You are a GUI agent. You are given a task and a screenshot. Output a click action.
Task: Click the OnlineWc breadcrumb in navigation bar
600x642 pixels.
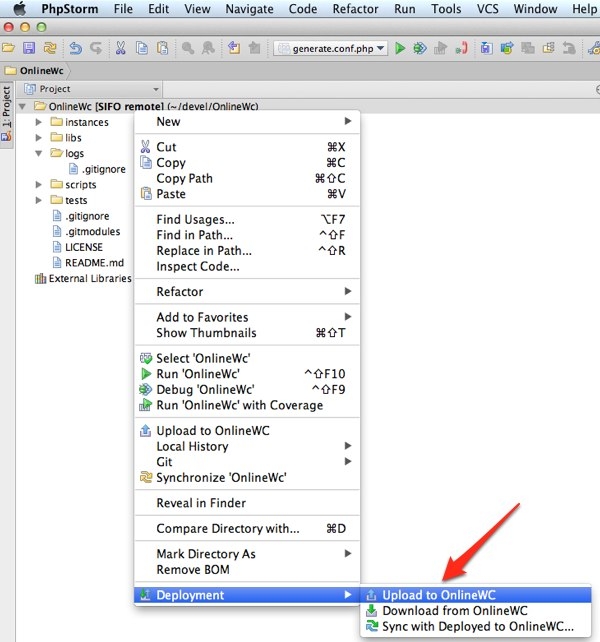(34, 70)
